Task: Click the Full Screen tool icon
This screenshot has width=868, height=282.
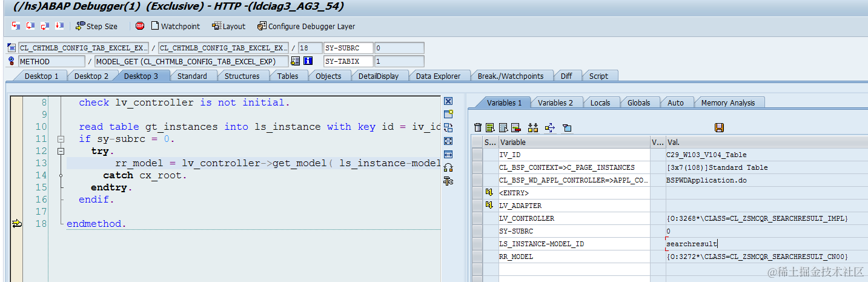Action: (448, 141)
